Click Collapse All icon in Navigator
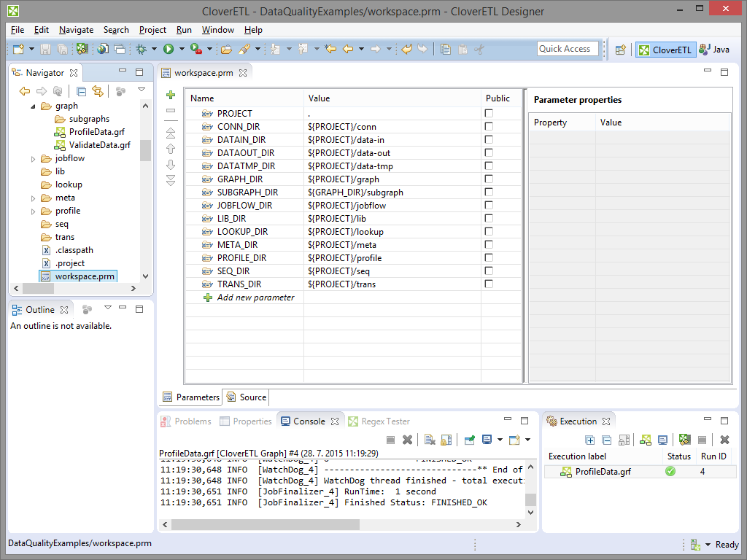This screenshot has width=747, height=560. pos(81,91)
